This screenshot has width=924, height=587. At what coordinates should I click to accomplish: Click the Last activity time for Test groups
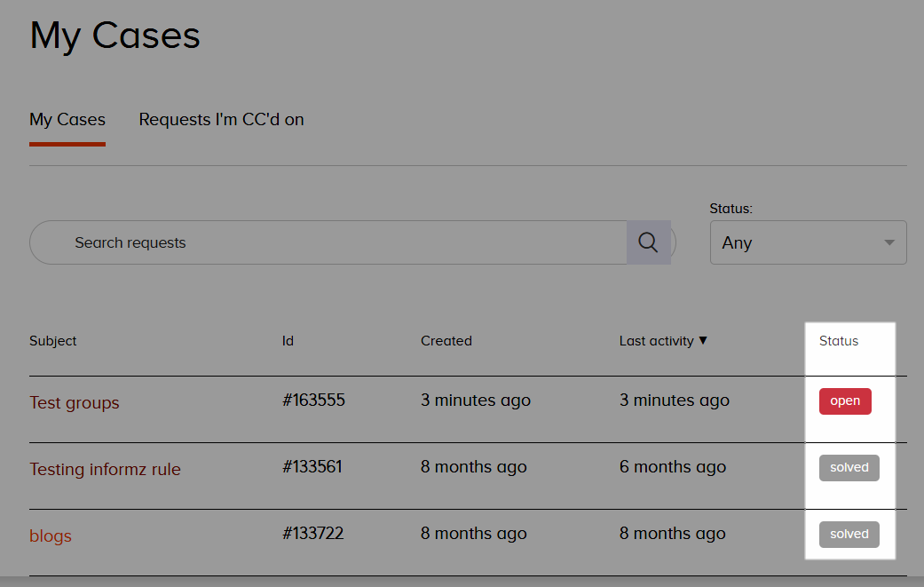[x=675, y=401]
